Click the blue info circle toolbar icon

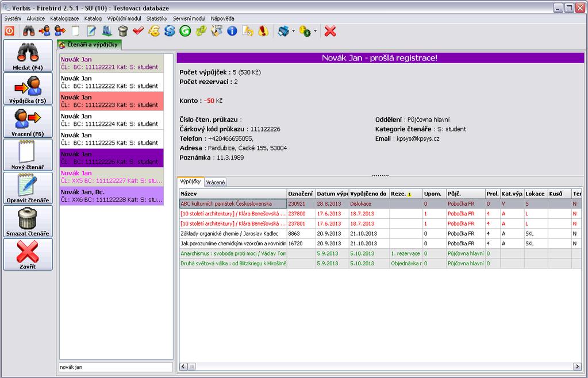pos(232,31)
